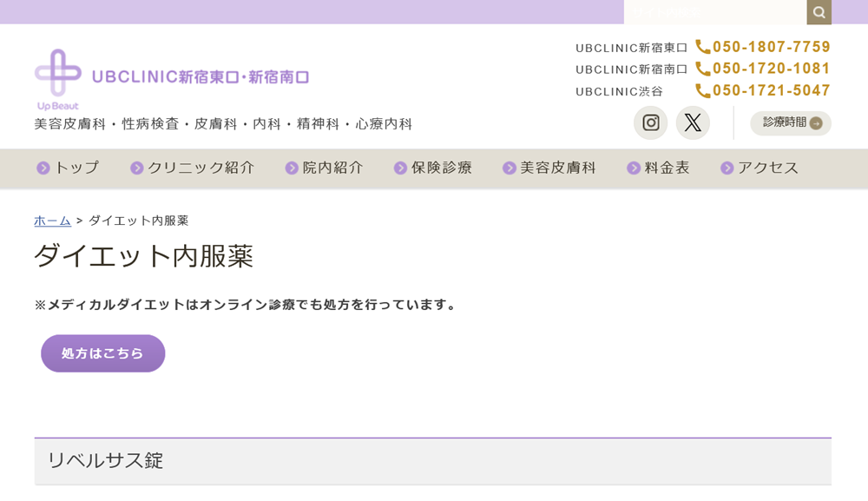
Task: Go to トップ menu item
Action: pyautogui.click(x=68, y=168)
